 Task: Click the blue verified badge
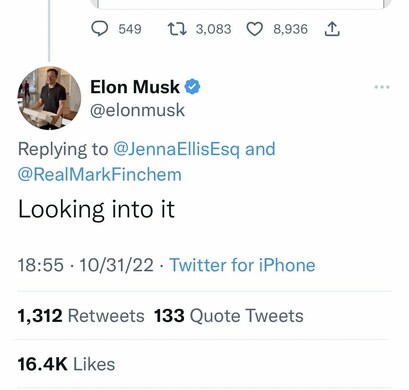click(x=192, y=87)
